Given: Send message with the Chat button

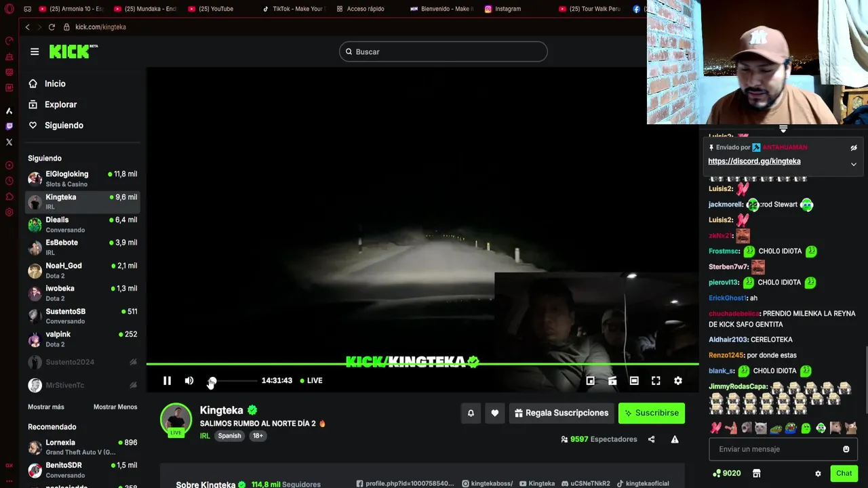Looking at the screenshot, I should [844, 473].
